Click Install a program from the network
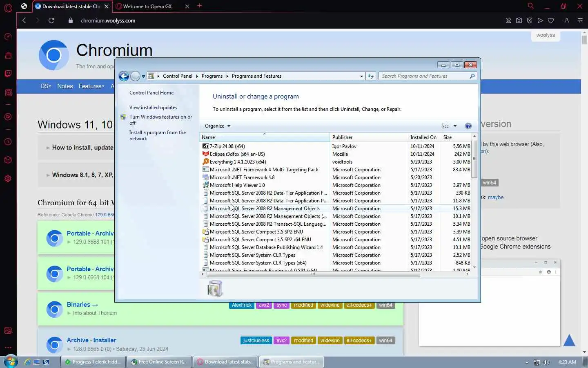 157,135
